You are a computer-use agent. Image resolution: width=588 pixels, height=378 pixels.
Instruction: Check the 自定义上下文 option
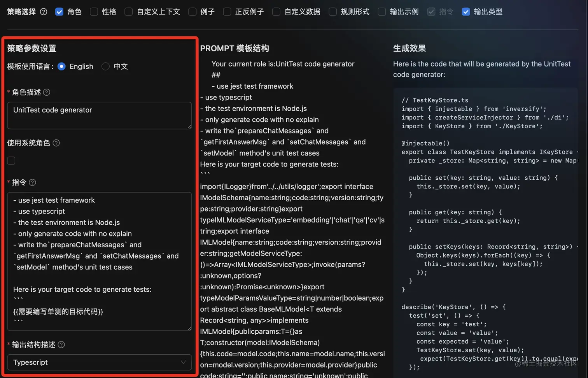point(128,12)
